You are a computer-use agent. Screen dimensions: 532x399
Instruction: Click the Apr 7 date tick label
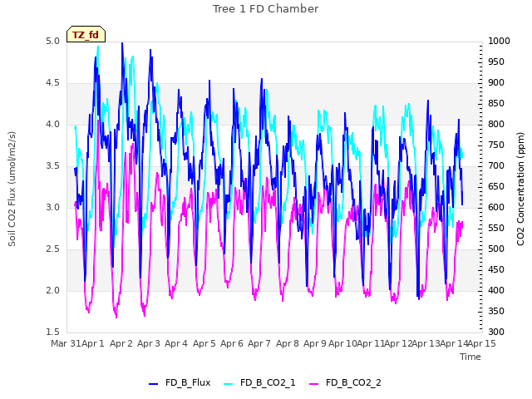click(x=259, y=343)
